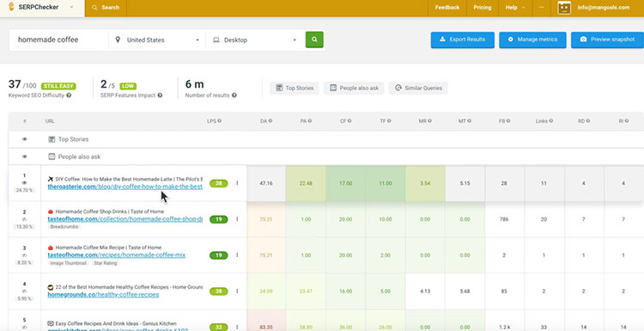Show Keyword SEO Difficulty help tooltip

[69, 95]
